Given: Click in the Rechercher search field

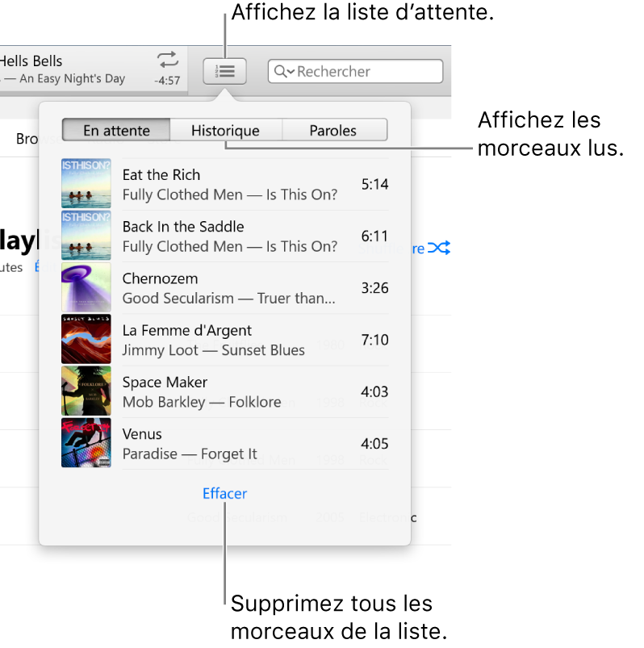Looking at the screenshot, I should (355, 72).
